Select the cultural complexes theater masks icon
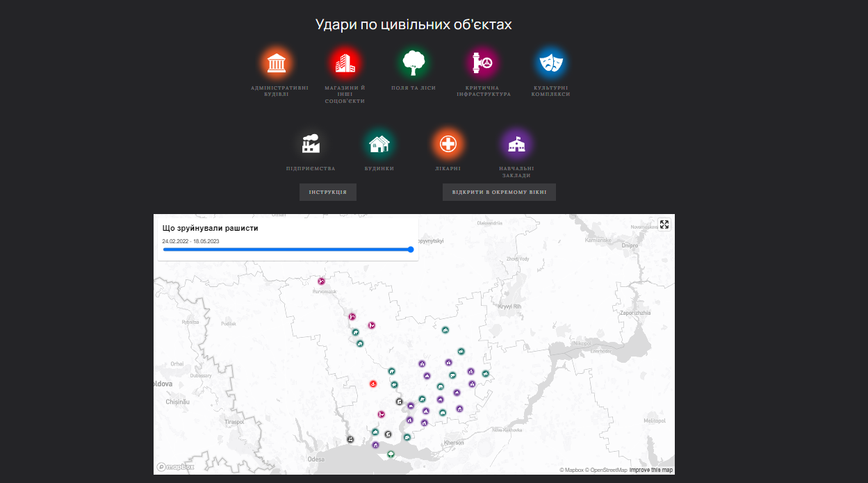The width and height of the screenshot is (868, 483). [550, 63]
